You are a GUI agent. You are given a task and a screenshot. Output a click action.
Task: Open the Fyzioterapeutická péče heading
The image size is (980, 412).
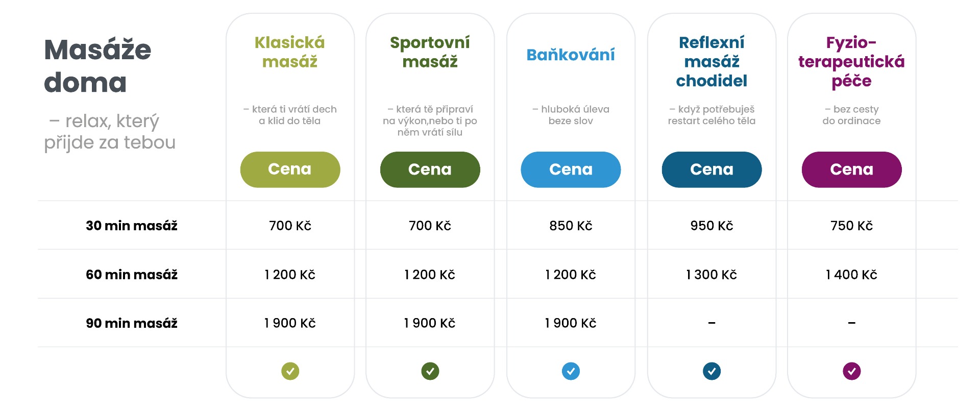851,62
